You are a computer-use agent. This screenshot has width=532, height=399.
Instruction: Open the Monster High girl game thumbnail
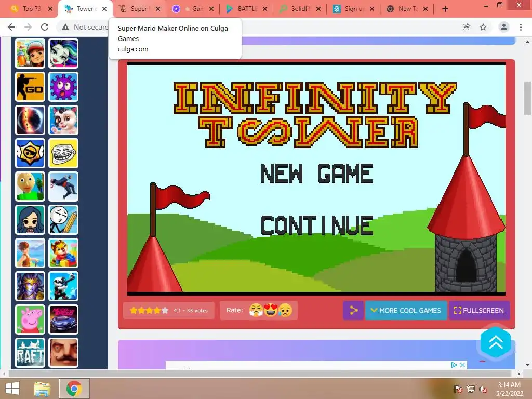63,54
